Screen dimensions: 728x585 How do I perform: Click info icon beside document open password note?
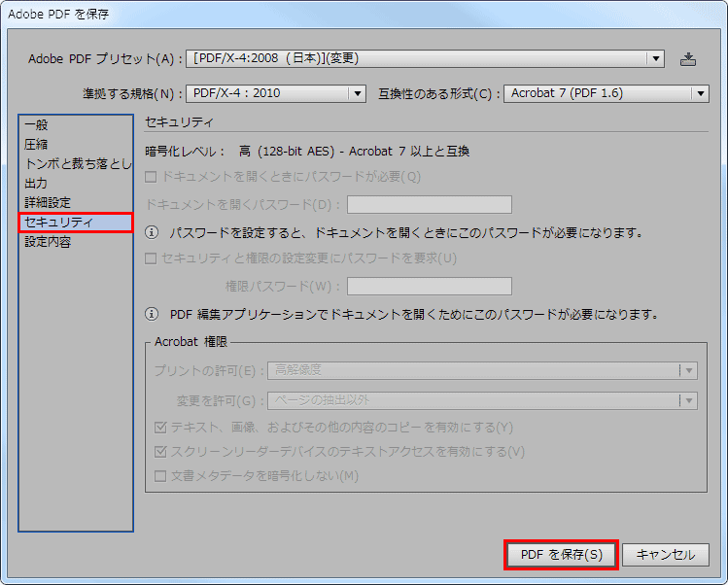(152, 232)
